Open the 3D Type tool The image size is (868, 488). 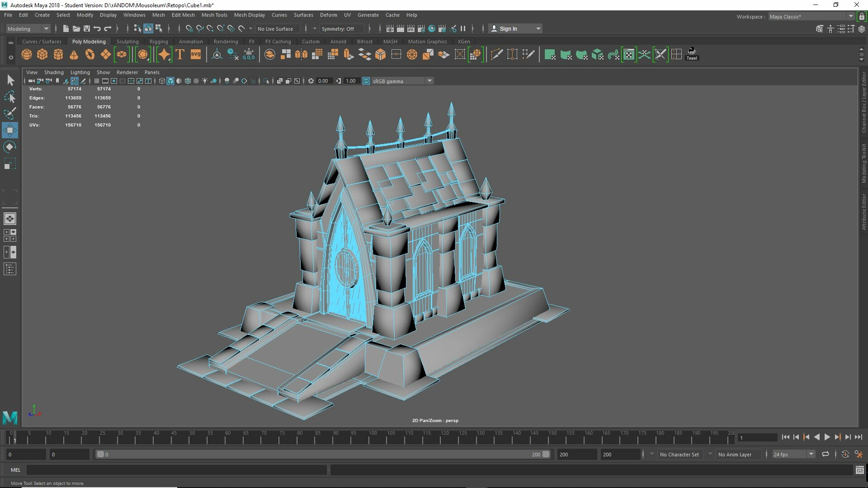tap(179, 54)
